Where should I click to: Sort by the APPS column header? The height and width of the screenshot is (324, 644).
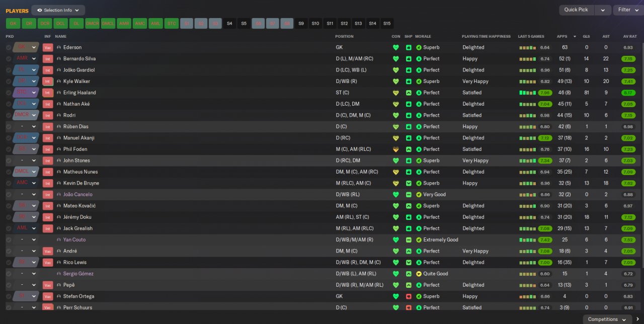(562, 37)
